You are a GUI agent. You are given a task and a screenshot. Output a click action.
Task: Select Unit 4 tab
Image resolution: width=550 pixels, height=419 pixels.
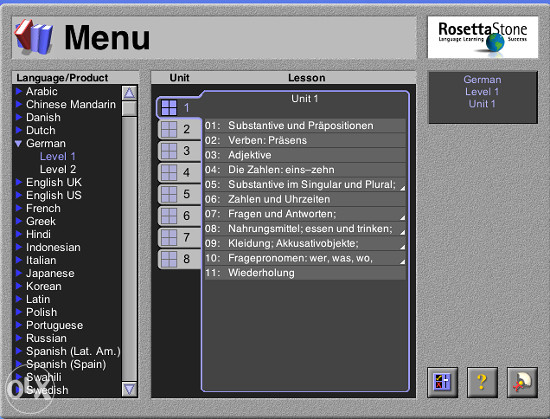tap(179, 173)
